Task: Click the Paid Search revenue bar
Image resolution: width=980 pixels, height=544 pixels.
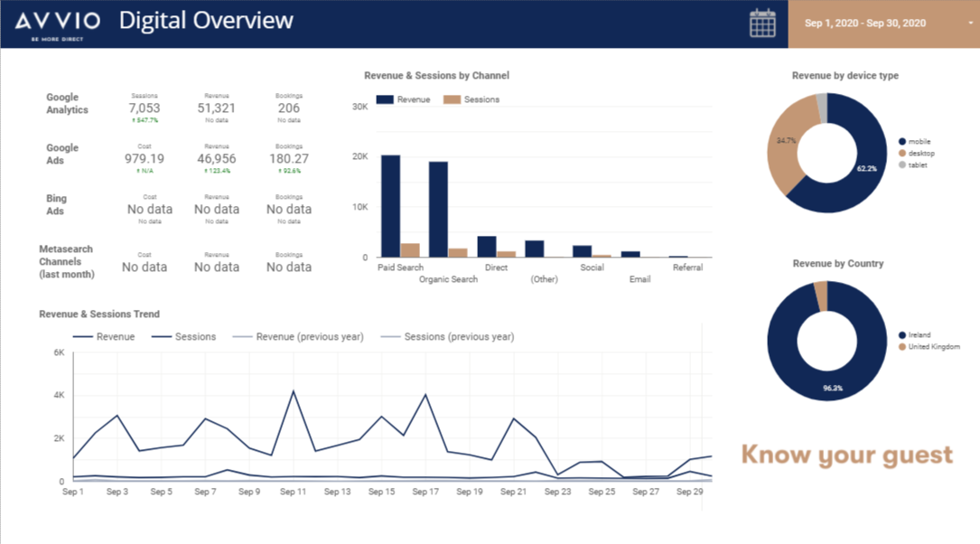Action: tap(390, 206)
